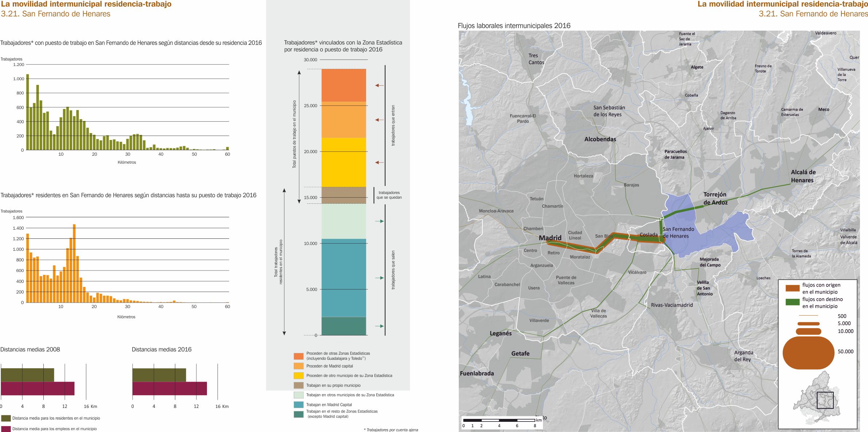Click the 10.000 flow-size symbol in map legend
868x432 pixels.
point(808,331)
